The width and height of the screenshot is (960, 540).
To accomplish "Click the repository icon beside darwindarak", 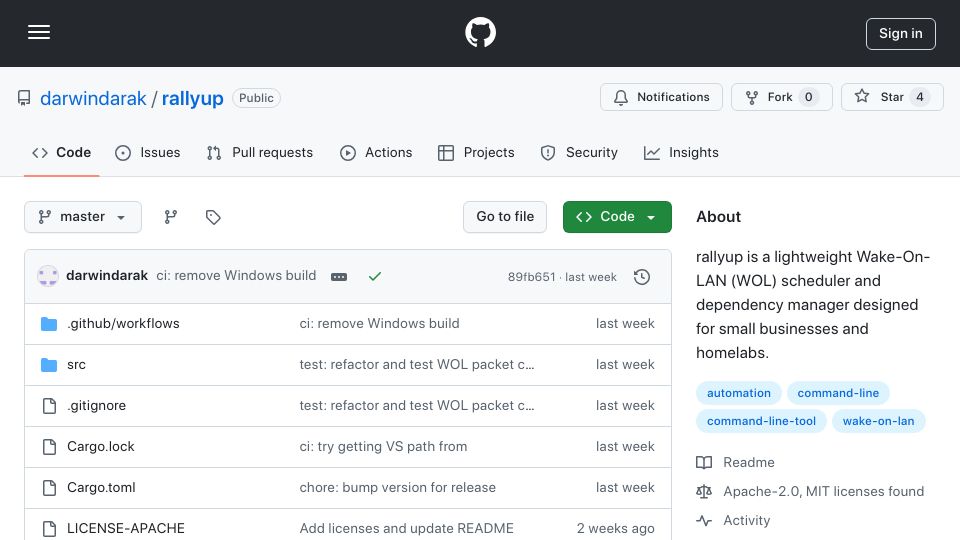I will [24, 98].
